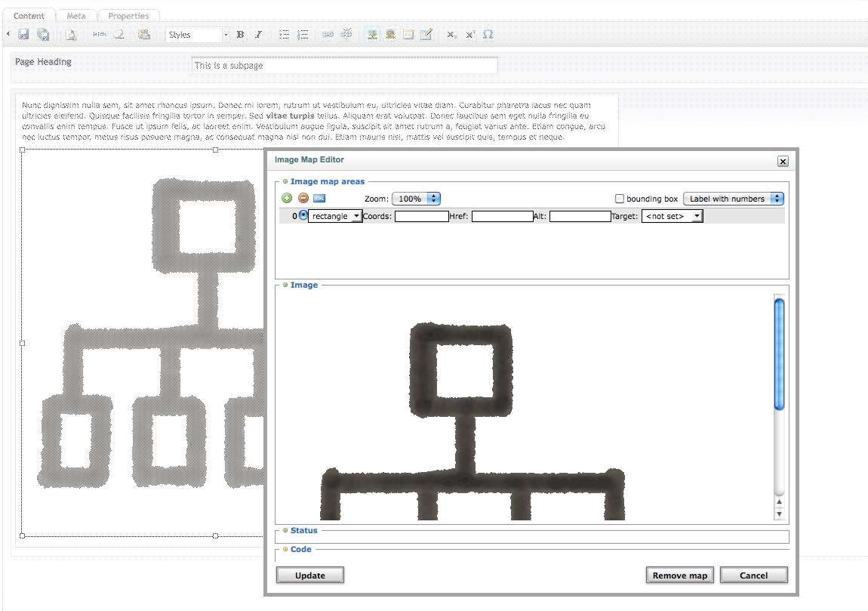Click the scrollbar down arrow in Image panel

(x=779, y=514)
